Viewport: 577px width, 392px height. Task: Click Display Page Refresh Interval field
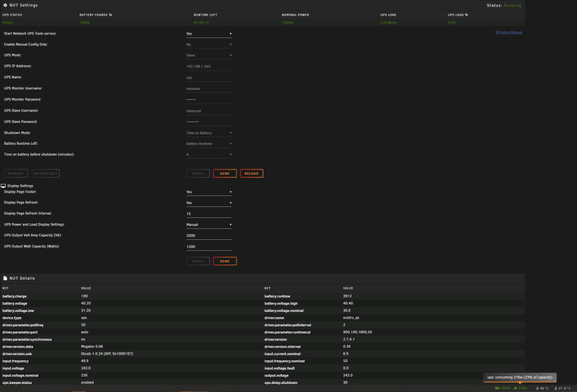point(209,214)
